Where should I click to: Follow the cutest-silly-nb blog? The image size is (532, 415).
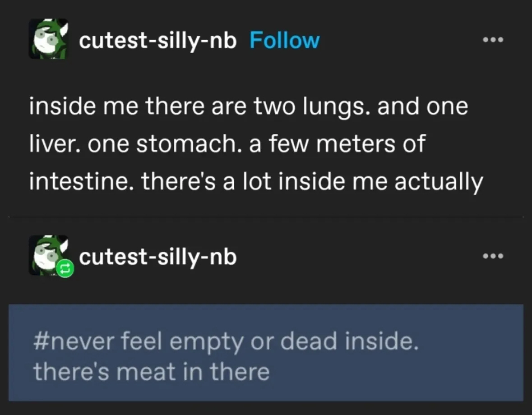point(284,41)
